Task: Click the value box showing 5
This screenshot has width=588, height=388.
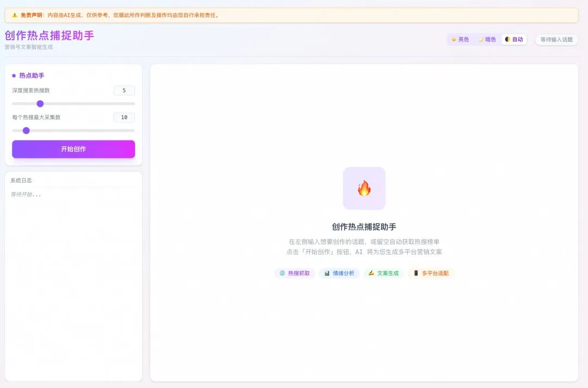Action: click(124, 90)
